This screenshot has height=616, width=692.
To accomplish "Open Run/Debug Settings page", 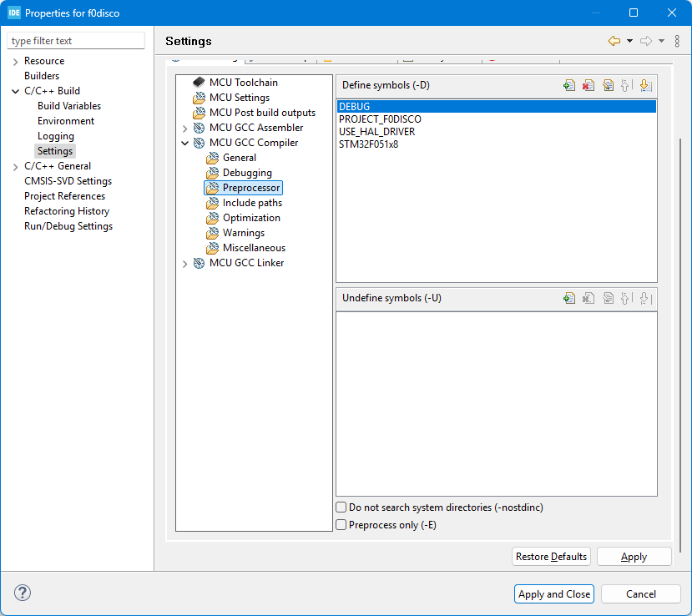I will (68, 226).
